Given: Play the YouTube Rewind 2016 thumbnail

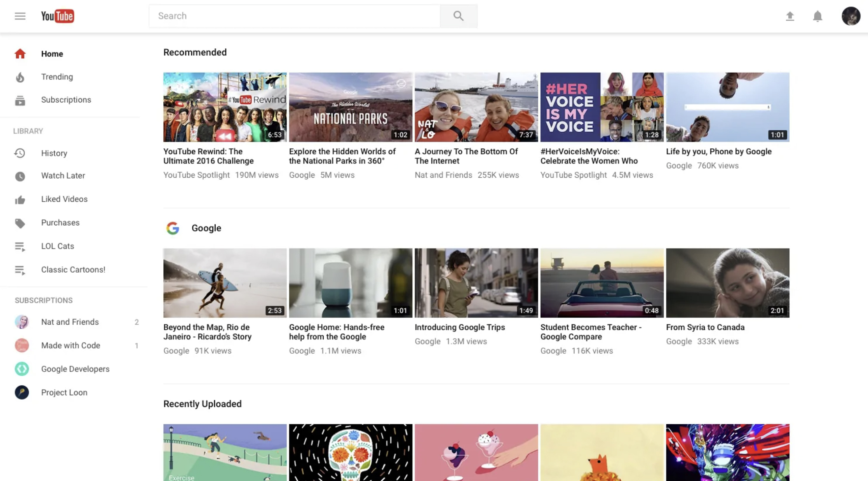Looking at the screenshot, I should (225, 107).
